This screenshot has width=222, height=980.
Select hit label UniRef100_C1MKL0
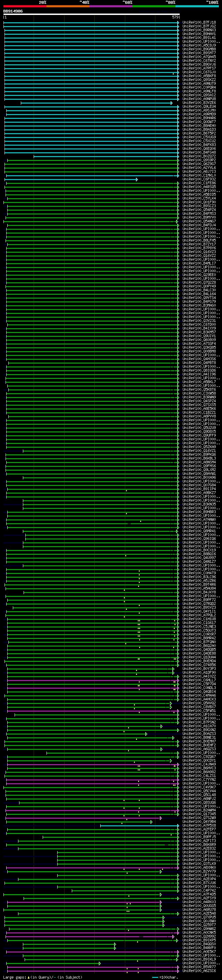199,176
